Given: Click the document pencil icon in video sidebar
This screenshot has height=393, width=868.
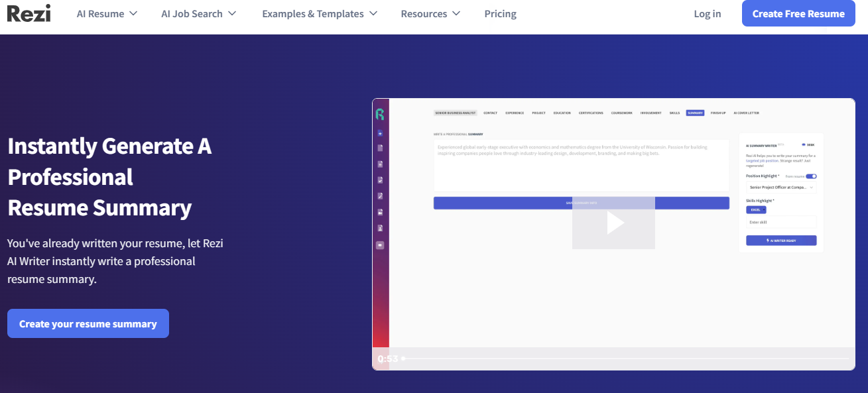Looking at the screenshot, I should [x=380, y=196].
